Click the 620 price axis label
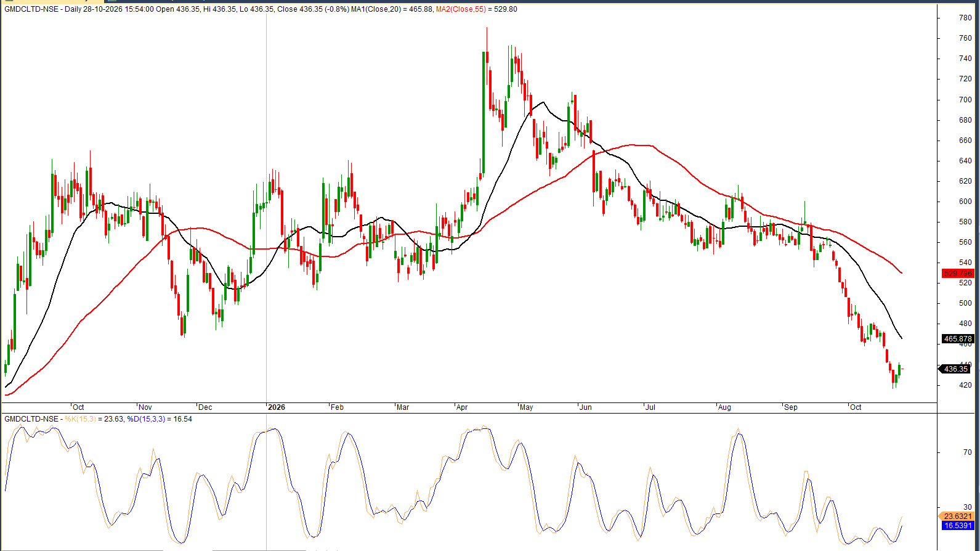This screenshot has height=551, width=980. 965,181
